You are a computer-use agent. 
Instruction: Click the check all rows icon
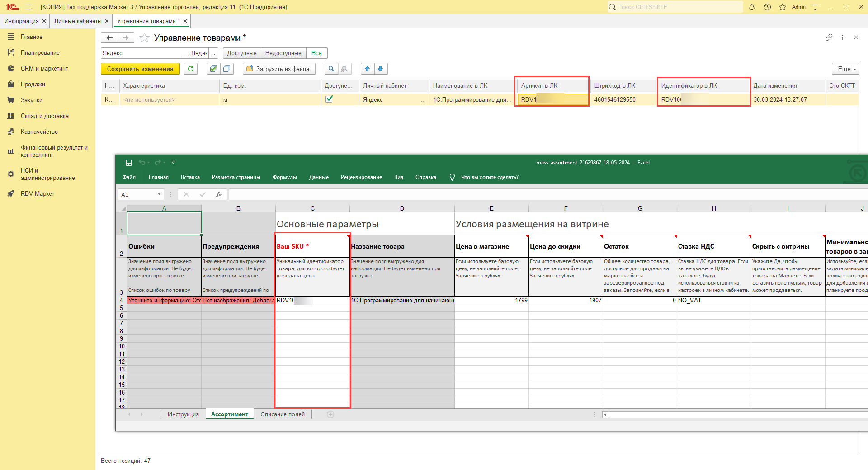(213, 69)
